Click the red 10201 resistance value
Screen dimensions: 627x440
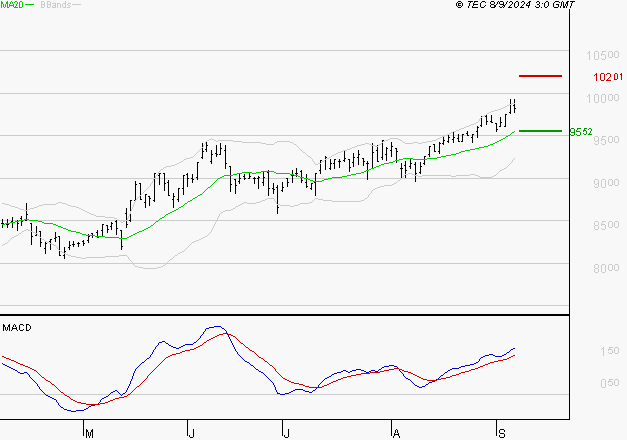click(x=608, y=77)
